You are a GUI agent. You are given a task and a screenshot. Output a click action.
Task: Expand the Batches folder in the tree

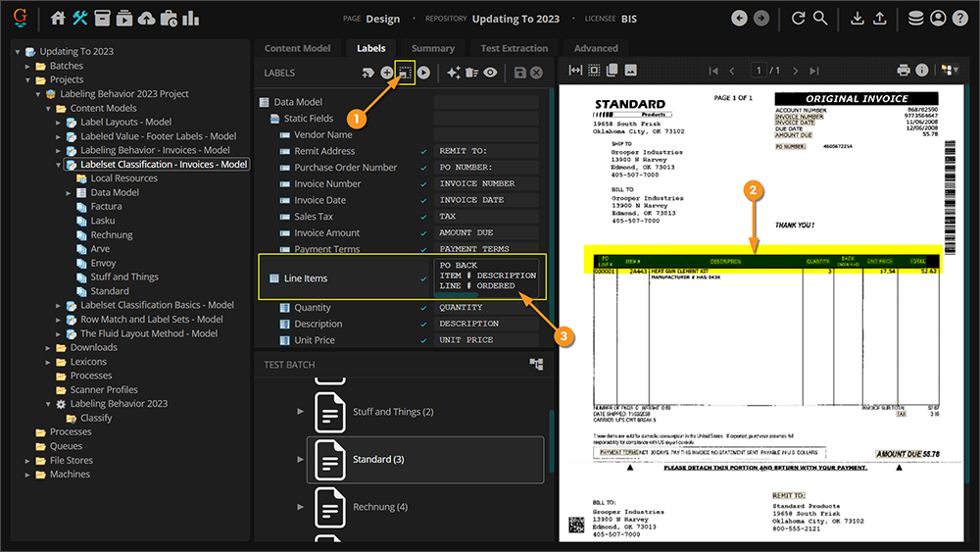pos(28,66)
